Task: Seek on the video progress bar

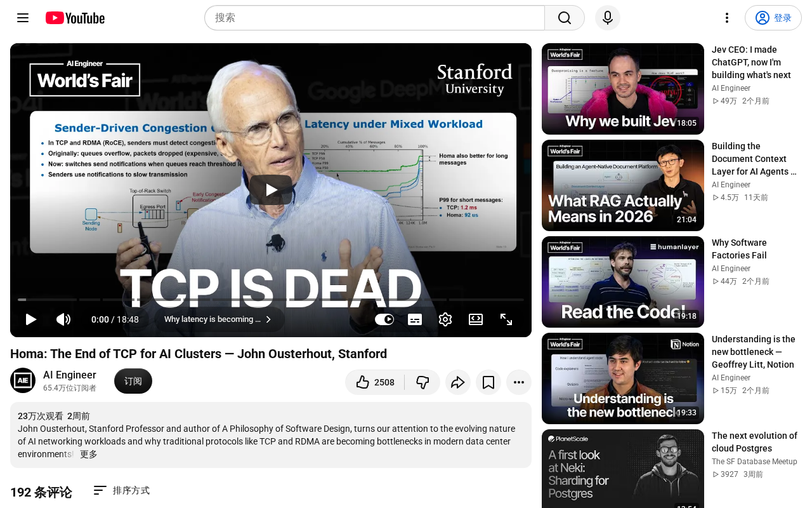Action: point(271,300)
